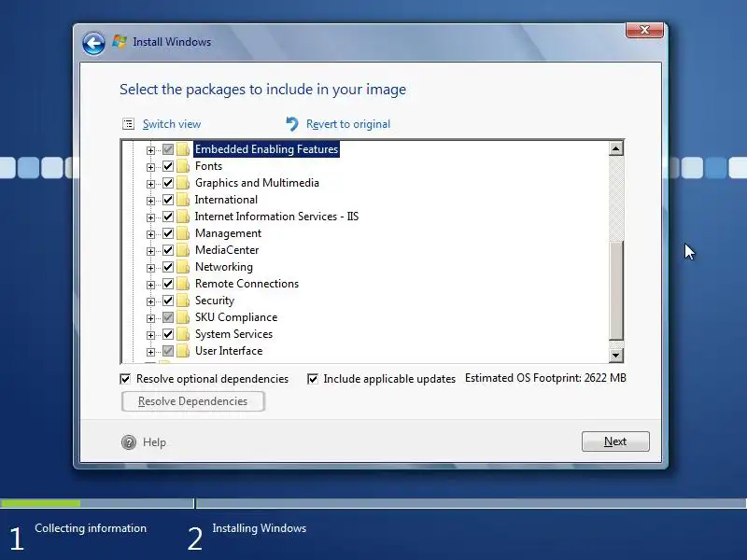Viewport: 747px width, 560px height.
Task: Select the Embedded Enabling Features item
Action: point(266,149)
